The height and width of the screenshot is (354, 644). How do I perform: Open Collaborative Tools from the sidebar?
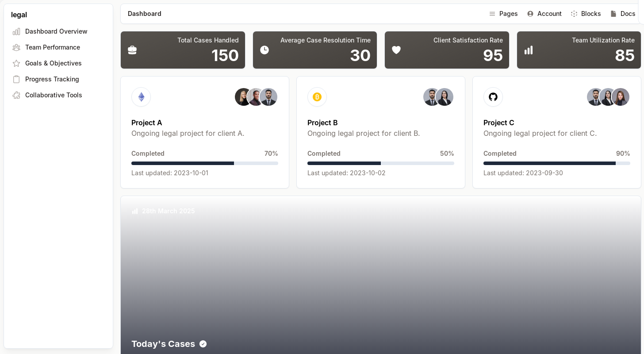(54, 95)
